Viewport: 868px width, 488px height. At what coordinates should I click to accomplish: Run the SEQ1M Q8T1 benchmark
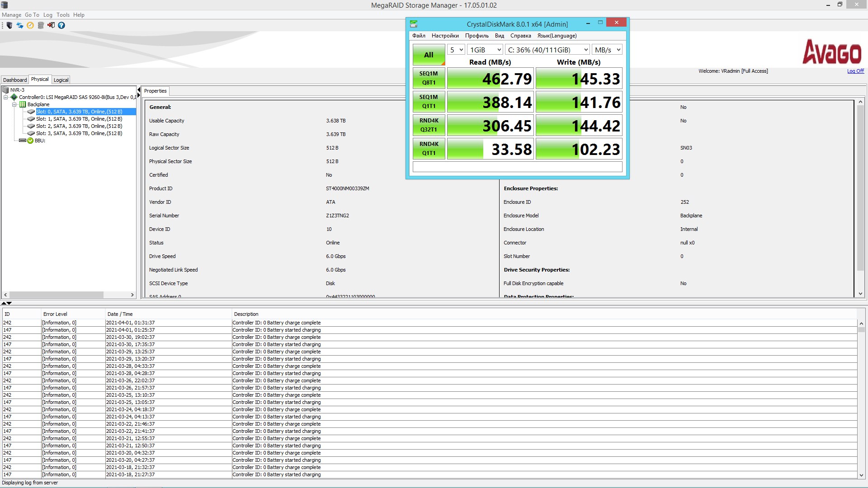(x=428, y=78)
